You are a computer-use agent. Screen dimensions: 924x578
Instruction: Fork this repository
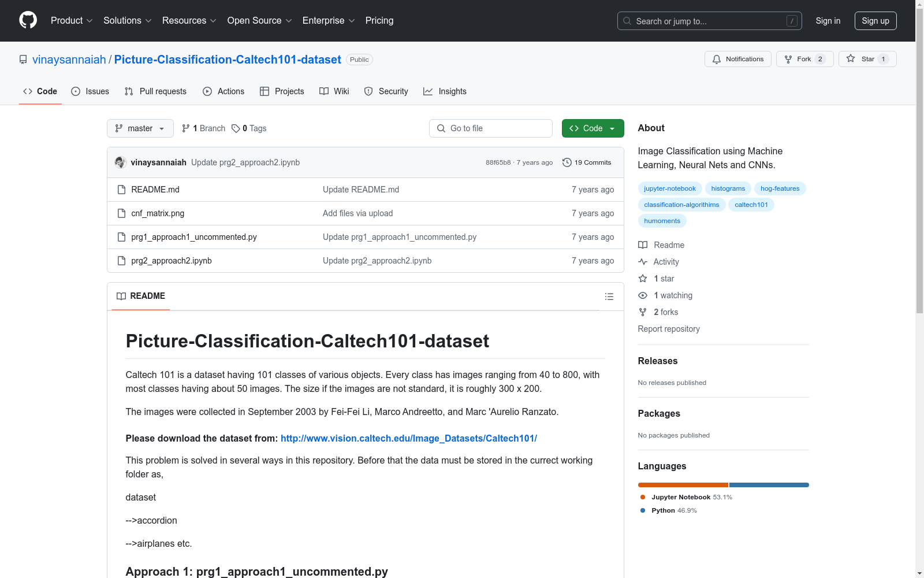804,59
